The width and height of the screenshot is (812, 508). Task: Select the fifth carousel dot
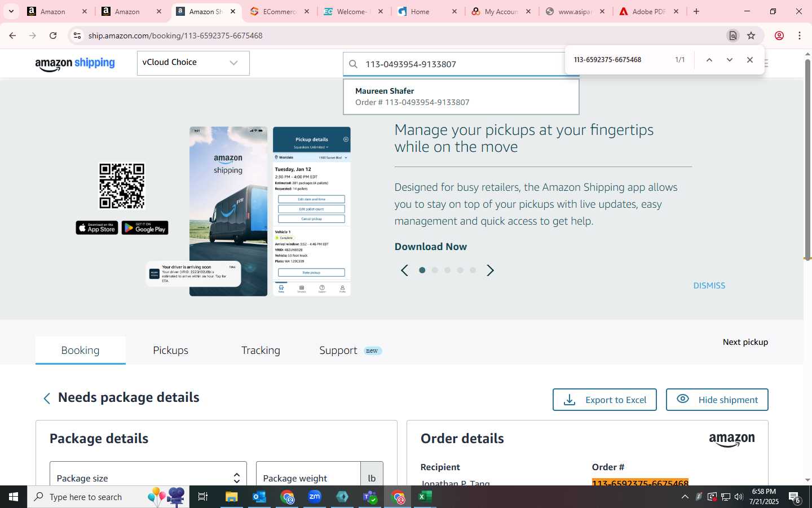pos(473,270)
